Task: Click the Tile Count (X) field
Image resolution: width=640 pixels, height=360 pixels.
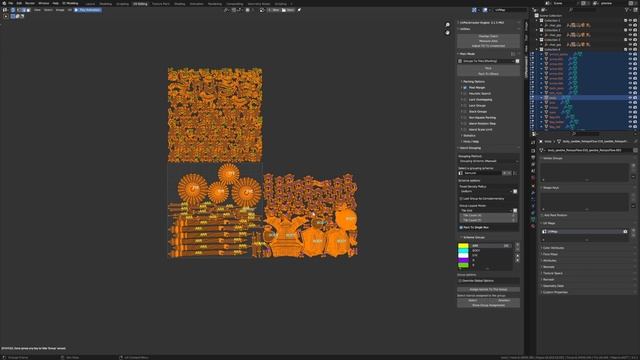Action: pyautogui.click(x=488, y=215)
